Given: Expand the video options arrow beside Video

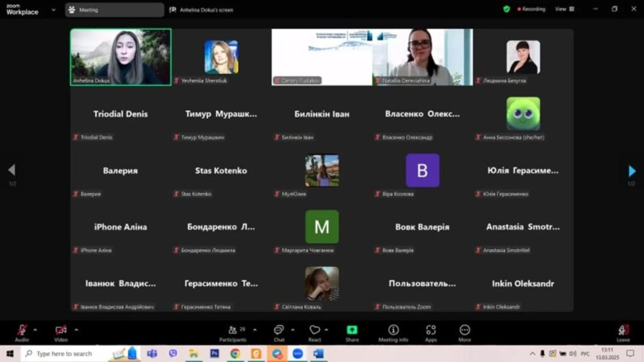Looking at the screenshot, I should coord(77,329).
